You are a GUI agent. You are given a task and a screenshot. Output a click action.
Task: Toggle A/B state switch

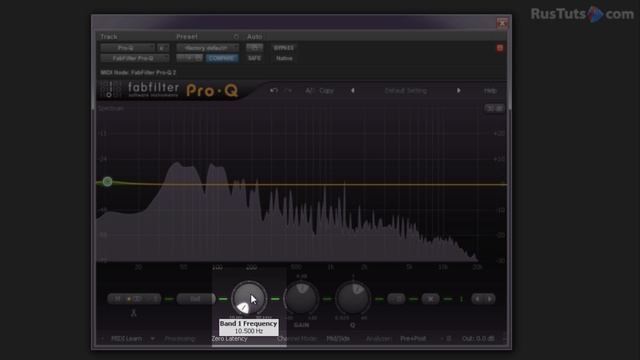pyautogui.click(x=309, y=91)
